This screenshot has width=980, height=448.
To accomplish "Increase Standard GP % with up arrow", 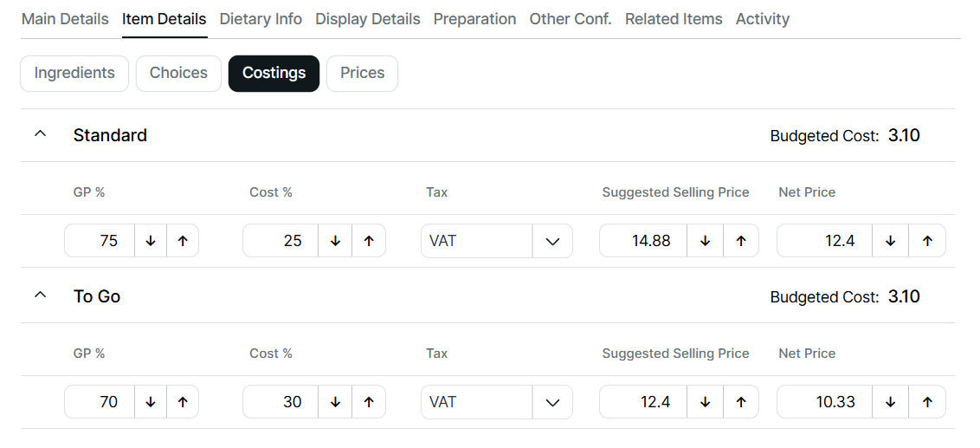I will (183, 241).
